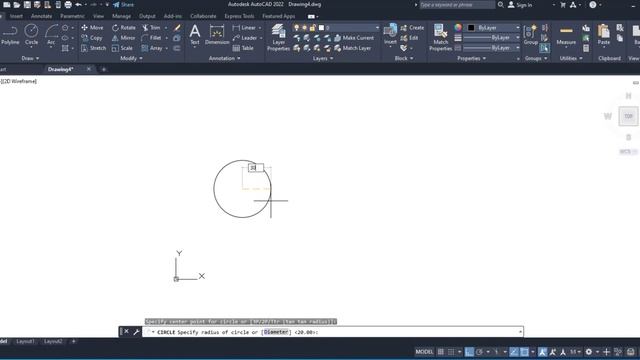Click the white layer 0 color swatch

(321, 27)
